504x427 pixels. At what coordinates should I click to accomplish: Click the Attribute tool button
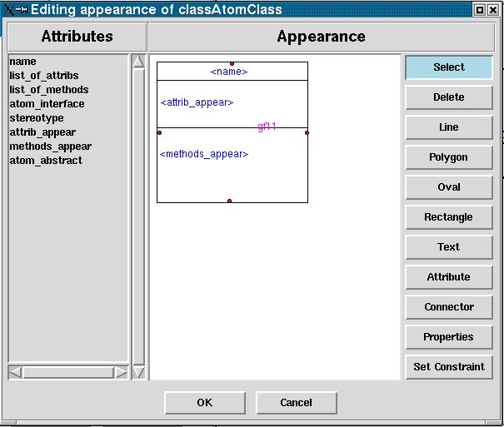tap(448, 277)
